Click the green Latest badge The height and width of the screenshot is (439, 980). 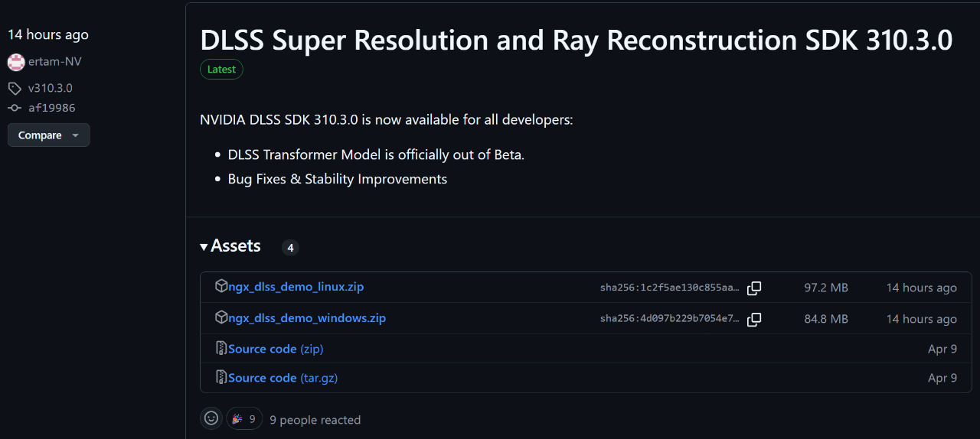[221, 69]
